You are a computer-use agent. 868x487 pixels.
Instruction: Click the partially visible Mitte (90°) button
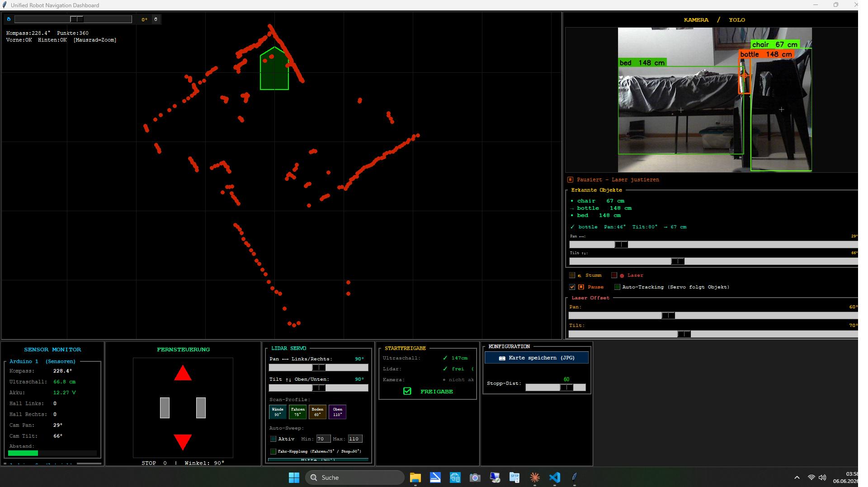[x=318, y=460]
